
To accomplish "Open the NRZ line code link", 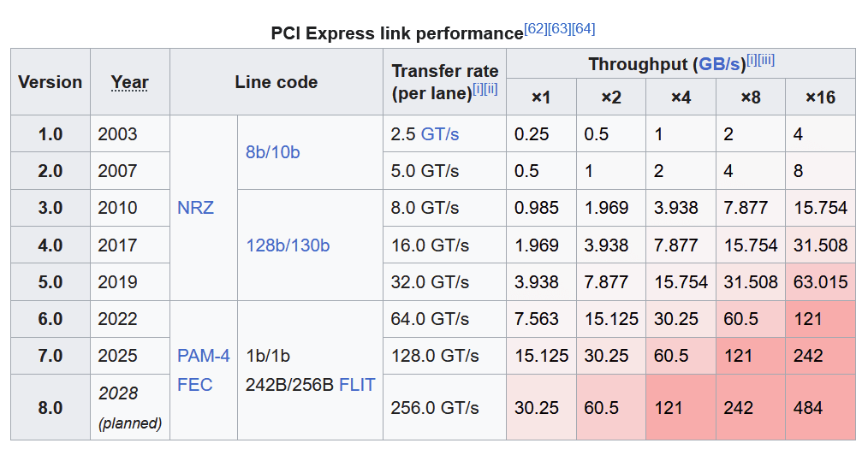I will tap(195, 208).
